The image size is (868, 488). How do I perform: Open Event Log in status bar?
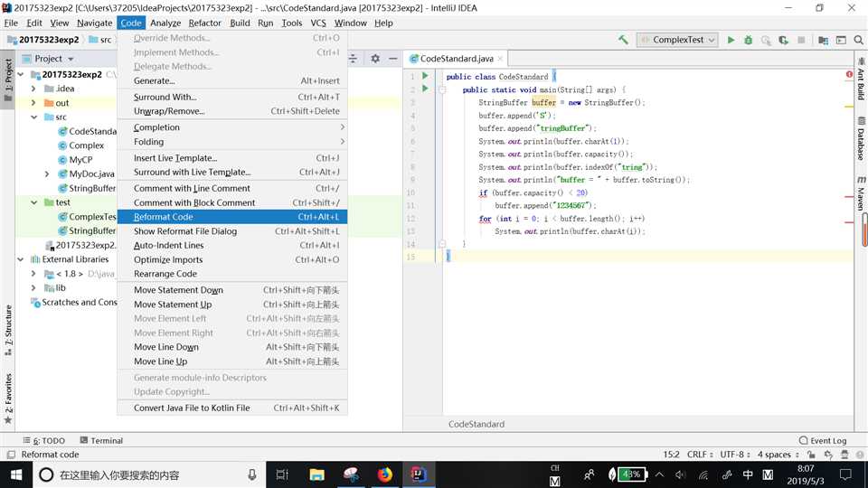(x=823, y=440)
